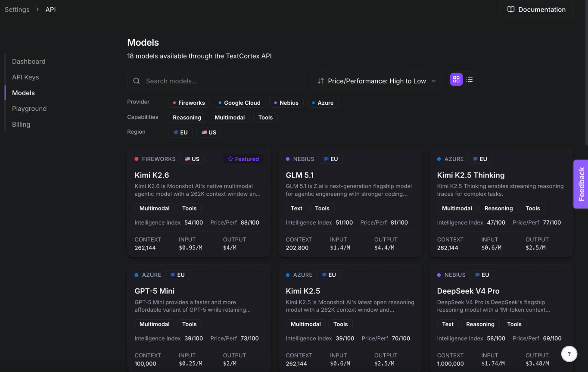
Task: Click the red dot by FIREWORKS label
Action: [137, 159]
